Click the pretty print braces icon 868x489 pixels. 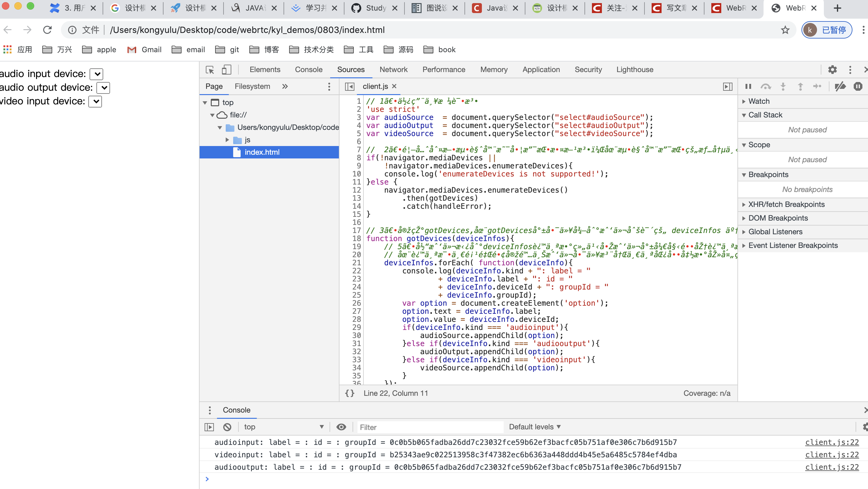pos(350,393)
